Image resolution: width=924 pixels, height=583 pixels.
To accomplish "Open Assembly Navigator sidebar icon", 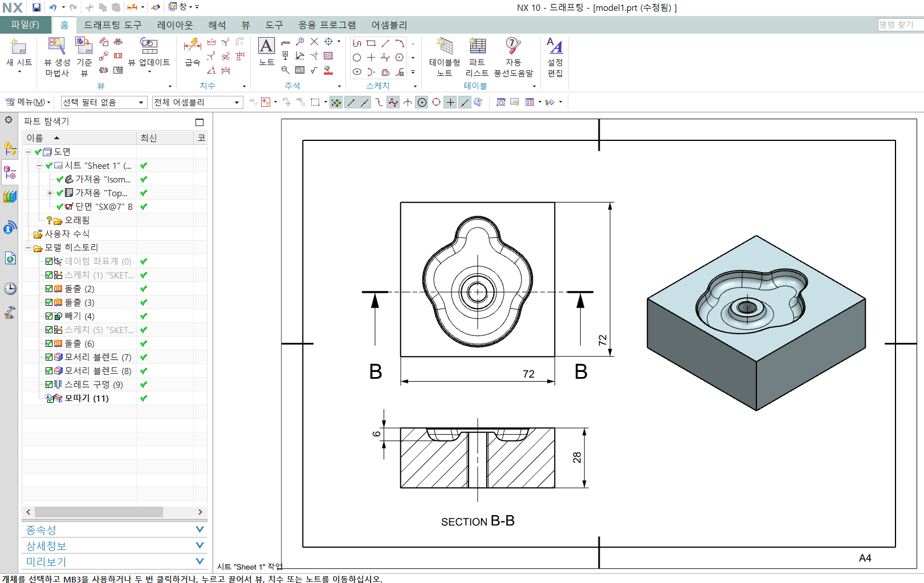I will [x=10, y=149].
